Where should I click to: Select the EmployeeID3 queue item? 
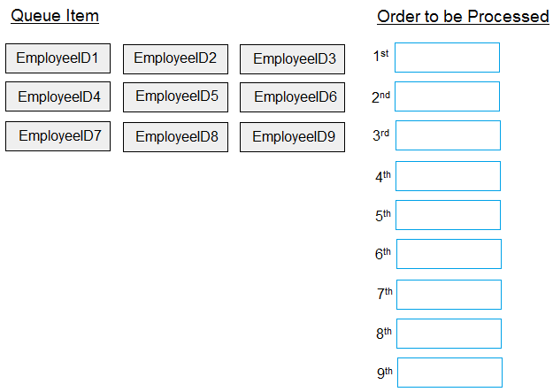point(292,59)
